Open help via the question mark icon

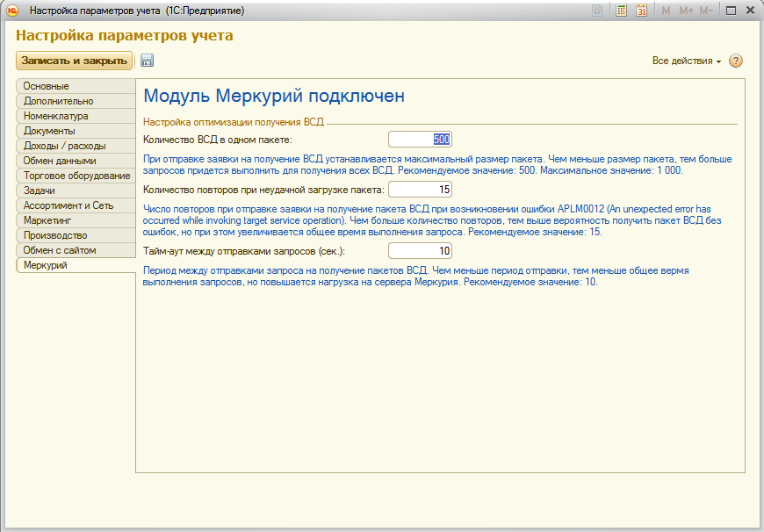pos(736,61)
